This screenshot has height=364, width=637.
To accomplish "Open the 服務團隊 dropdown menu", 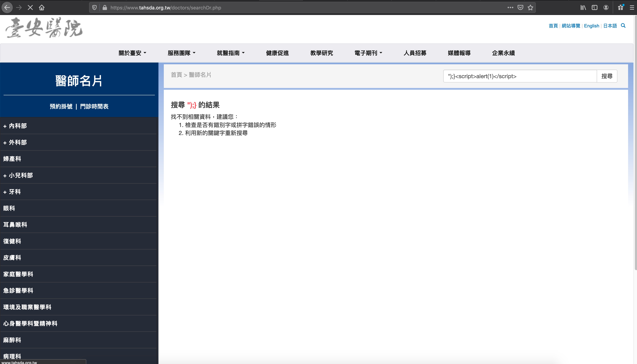I will [181, 53].
